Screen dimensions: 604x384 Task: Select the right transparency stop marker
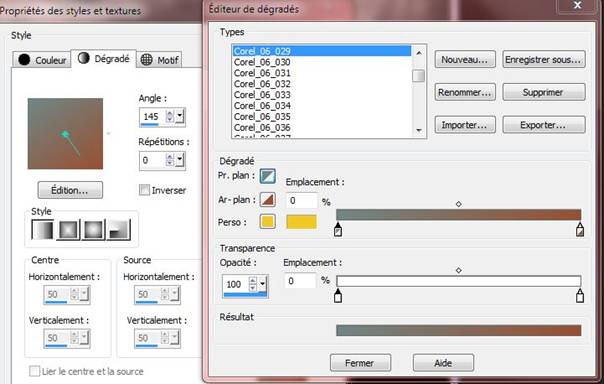(x=580, y=295)
